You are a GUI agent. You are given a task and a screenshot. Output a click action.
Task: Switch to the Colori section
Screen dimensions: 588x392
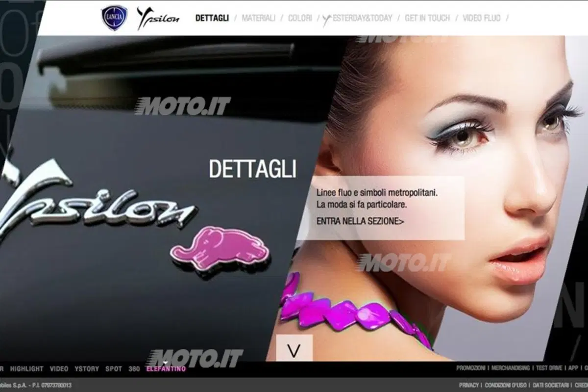pos(300,18)
